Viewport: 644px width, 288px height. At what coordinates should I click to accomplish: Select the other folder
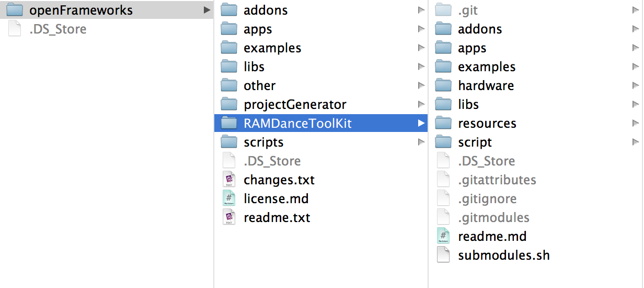[259, 85]
